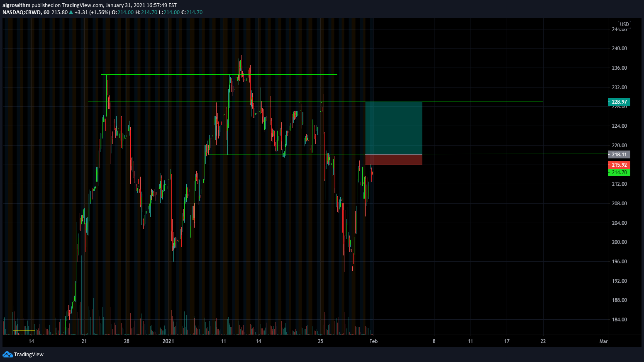This screenshot has height=362, width=644.
Task: Click the 2021 date axis label
Action: pyautogui.click(x=168, y=341)
